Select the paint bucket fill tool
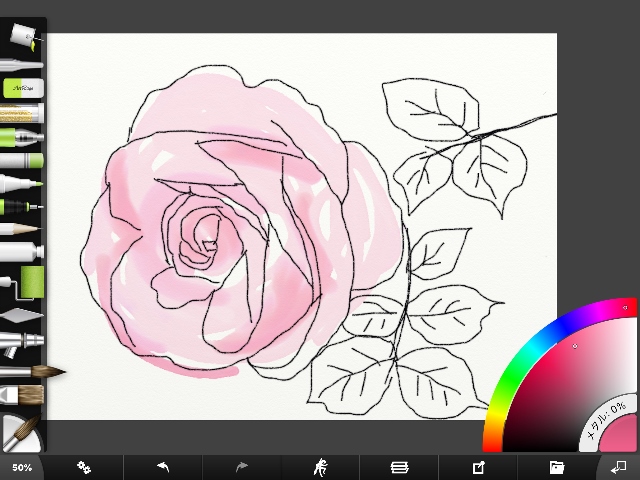Screen dimensions: 640x480 tap(20, 34)
